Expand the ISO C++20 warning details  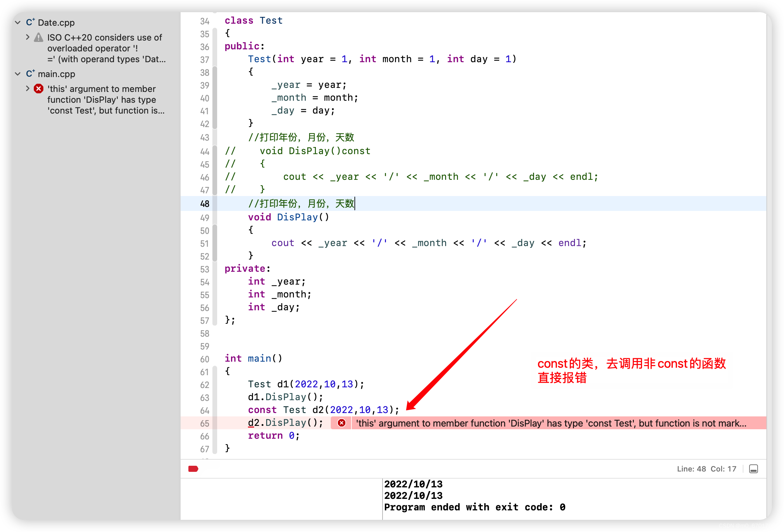(x=28, y=37)
